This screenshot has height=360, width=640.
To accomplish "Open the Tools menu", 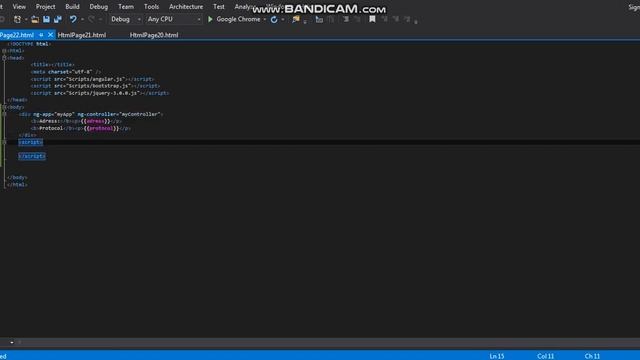I will click(151, 7).
